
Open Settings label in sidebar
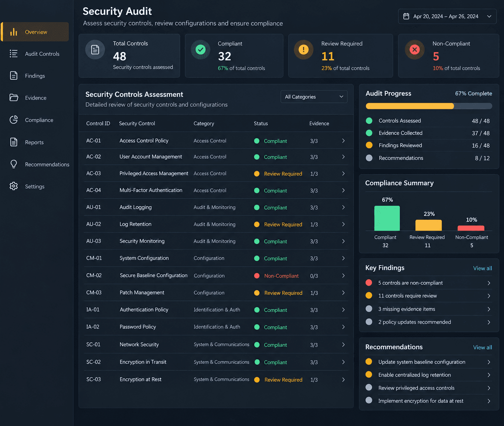pos(35,187)
